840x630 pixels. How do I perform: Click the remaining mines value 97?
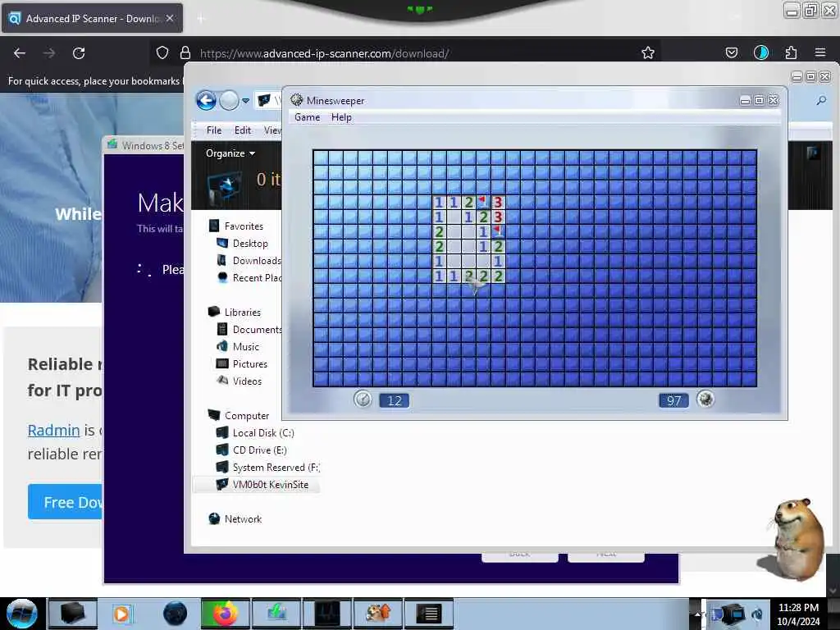[x=673, y=400]
